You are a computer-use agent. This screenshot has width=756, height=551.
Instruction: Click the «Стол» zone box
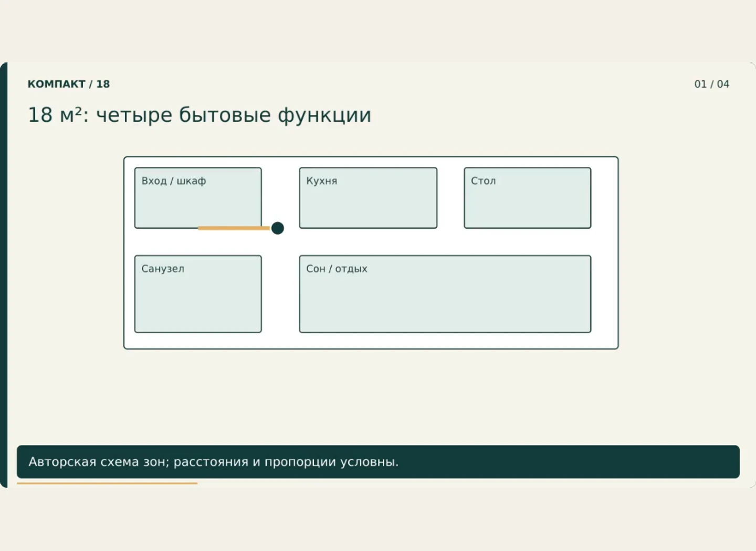528,198
